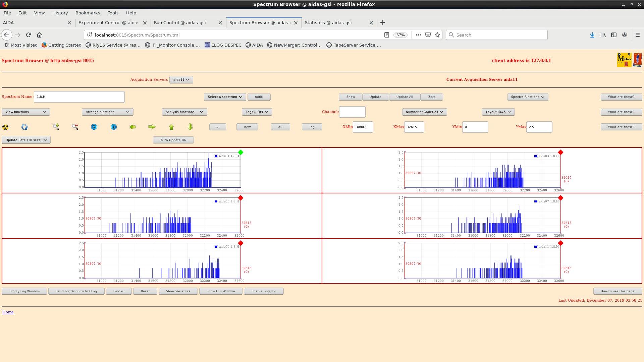The width and height of the screenshot is (644, 362).
Task: Click the Spectrum Name input field
Action: coord(79,97)
